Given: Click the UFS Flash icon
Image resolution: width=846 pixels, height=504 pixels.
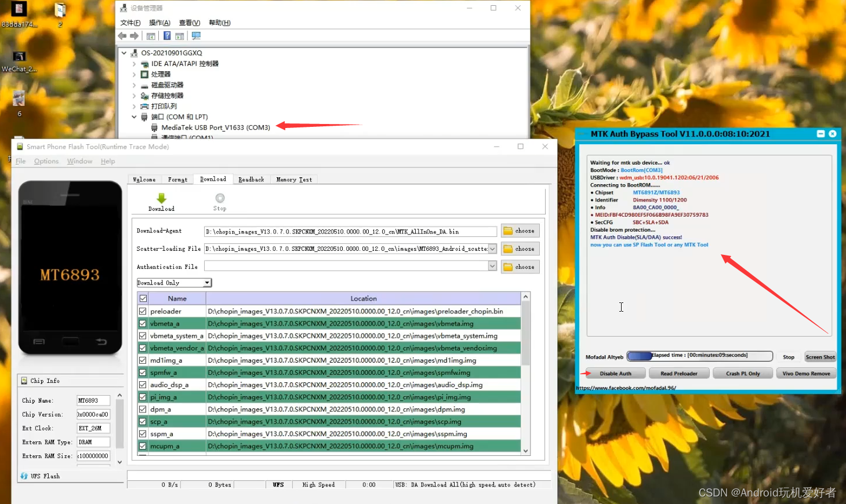Looking at the screenshot, I should coord(24,476).
